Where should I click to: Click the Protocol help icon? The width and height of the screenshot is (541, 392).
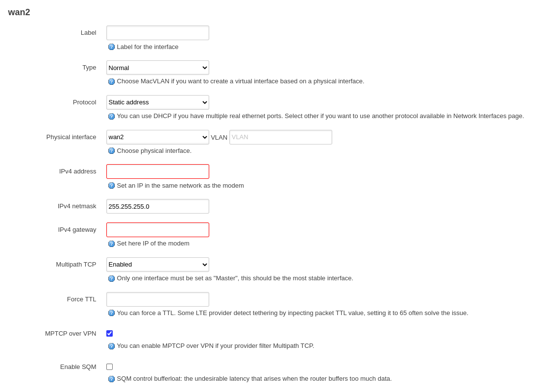(x=111, y=116)
